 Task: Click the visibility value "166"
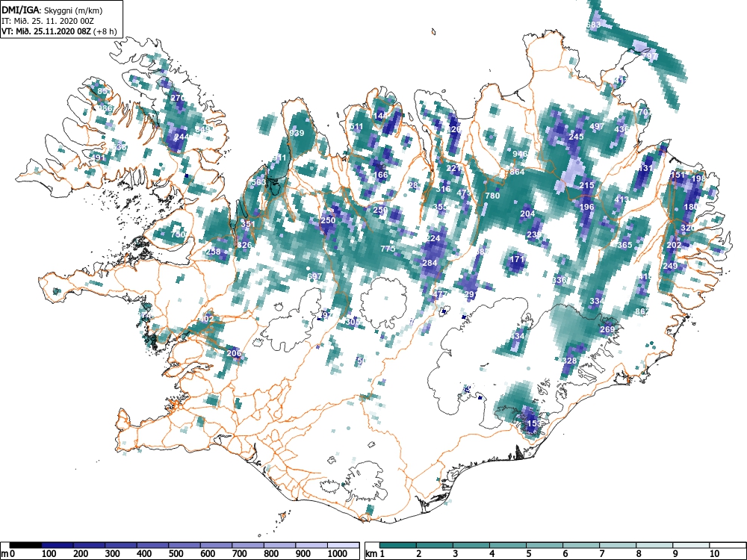tap(381, 175)
